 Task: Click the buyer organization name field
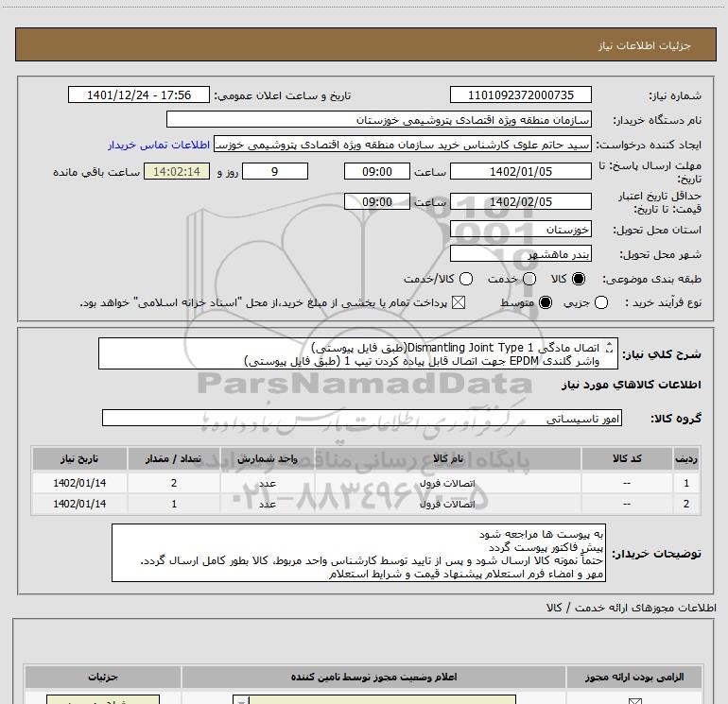point(379,119)
